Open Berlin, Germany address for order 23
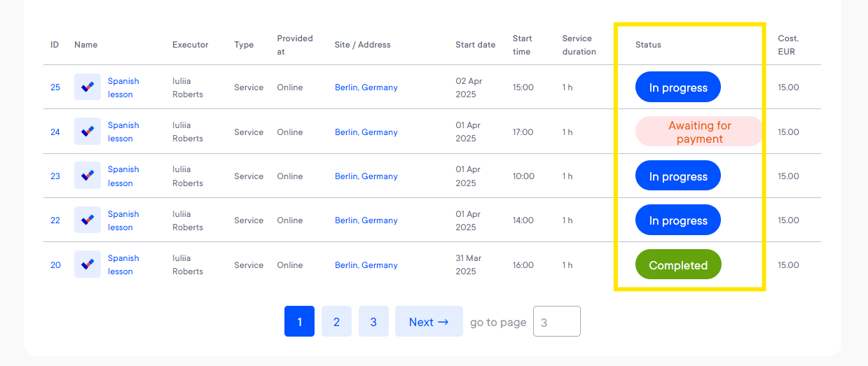Viewport: 868px width, 366px height. pos(366,176)
